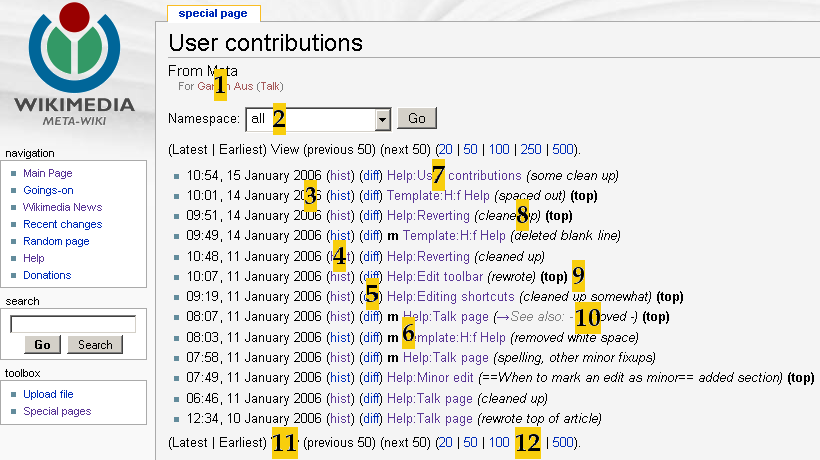Focus the sidebar search input field
Viewport: 820px width, 460px height.
pos(73,324)
